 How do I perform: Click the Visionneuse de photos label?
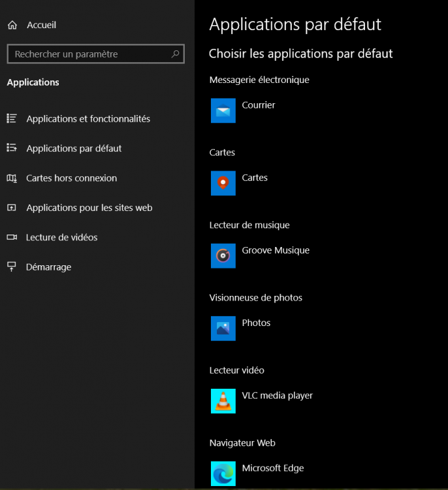tap(255, 298)
